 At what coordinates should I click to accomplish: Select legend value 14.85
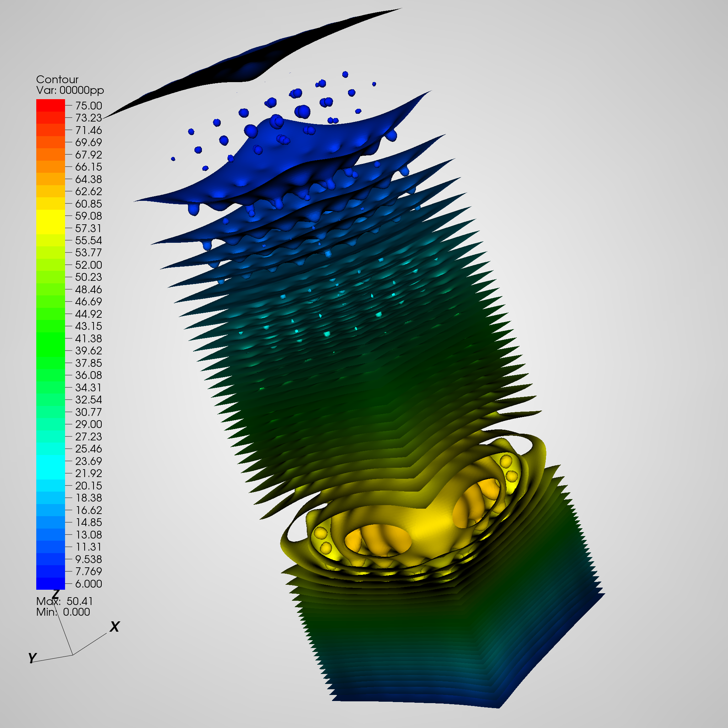tap(89, 522)
